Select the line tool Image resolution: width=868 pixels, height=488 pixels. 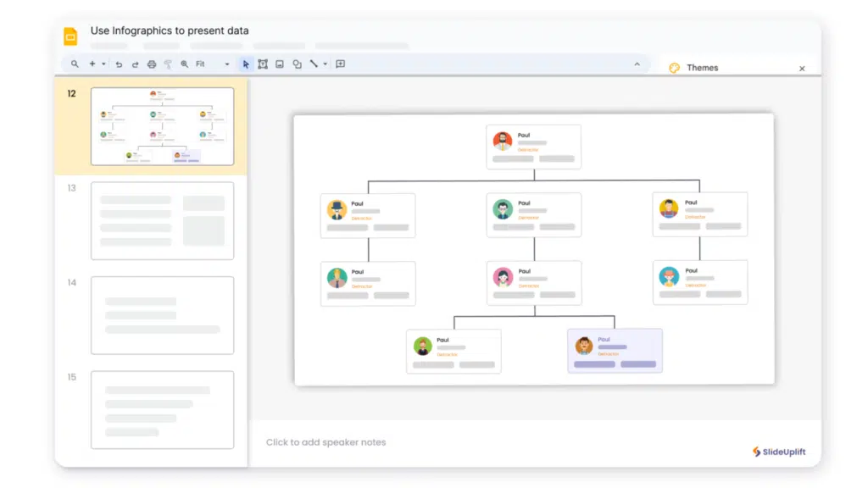click(x=313, y=64)
